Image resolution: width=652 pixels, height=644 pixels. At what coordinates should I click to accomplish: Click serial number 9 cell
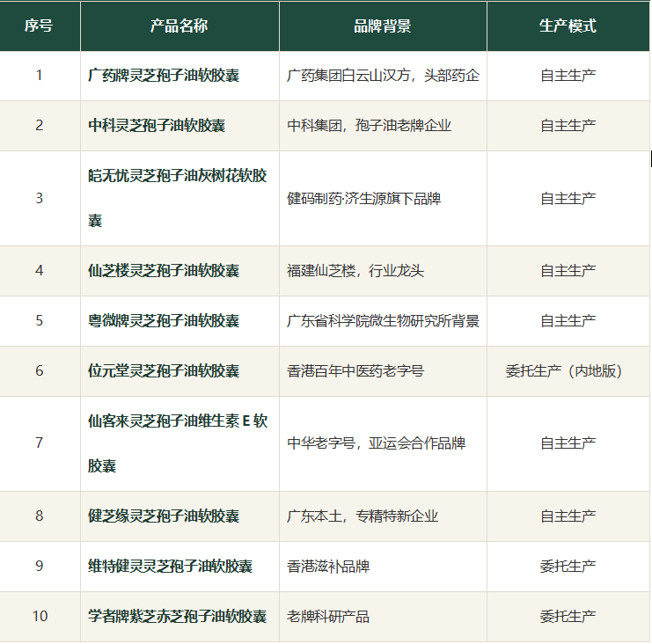tap(39, 567)
